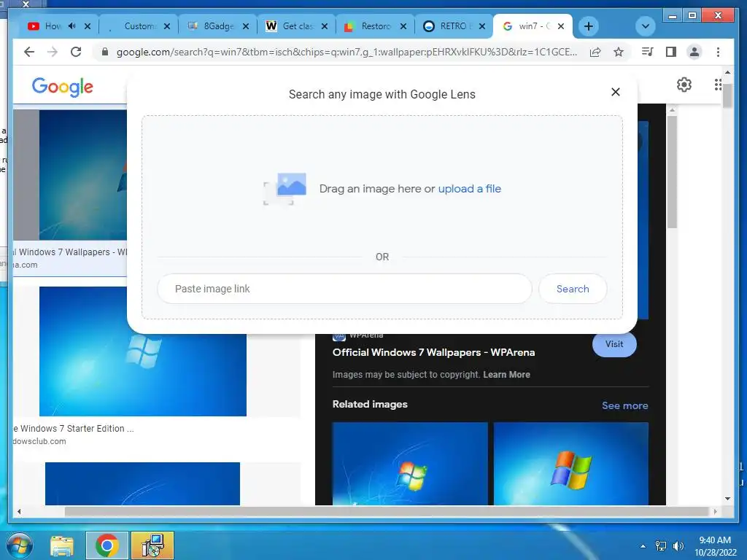Click the page vertical scrollbar thumb

point(727,96)
